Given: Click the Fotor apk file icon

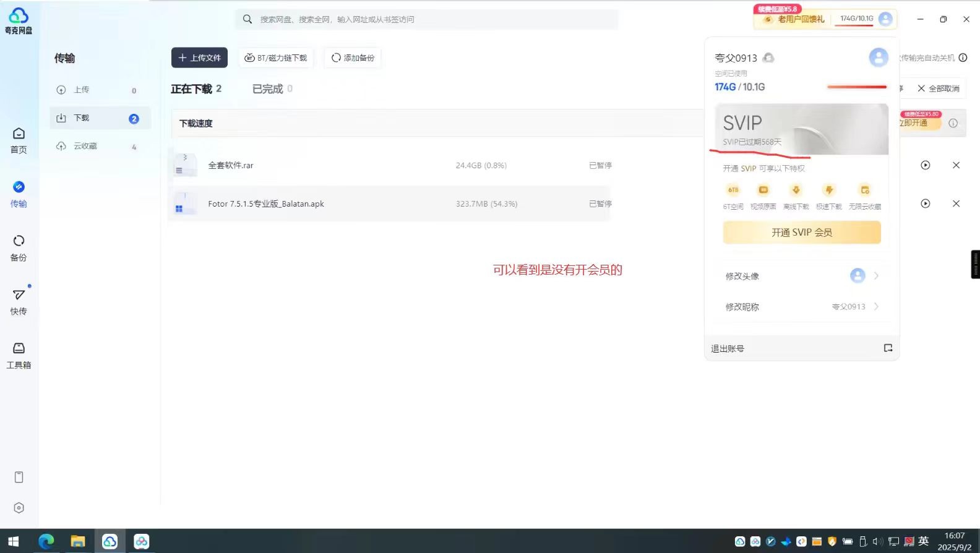Looking at the screenshot, I should 185,204.
